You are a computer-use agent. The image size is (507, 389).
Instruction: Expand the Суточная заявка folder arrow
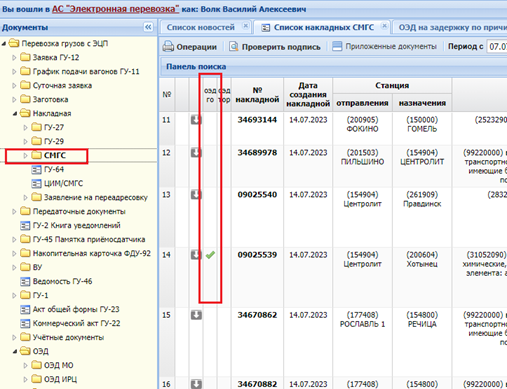pos(14,86)
